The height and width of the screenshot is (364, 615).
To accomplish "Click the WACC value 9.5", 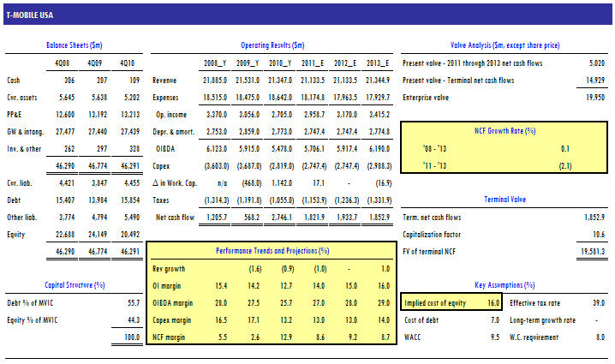I will [493, 336].
